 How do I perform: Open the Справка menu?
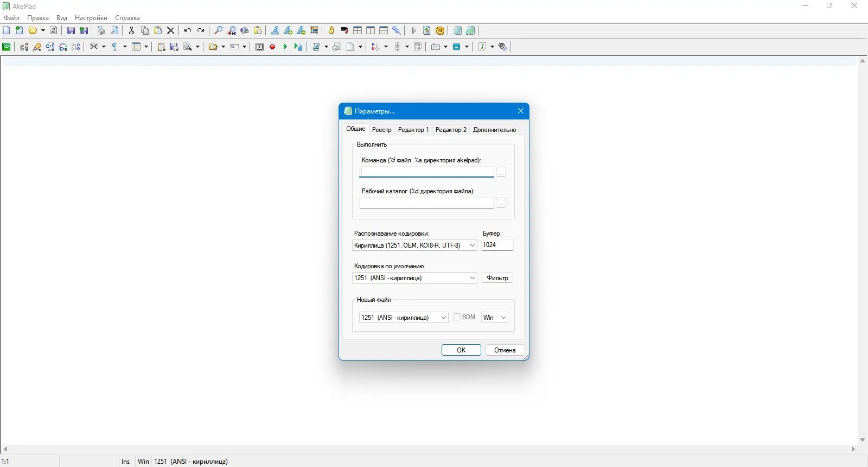click(127, 18)
